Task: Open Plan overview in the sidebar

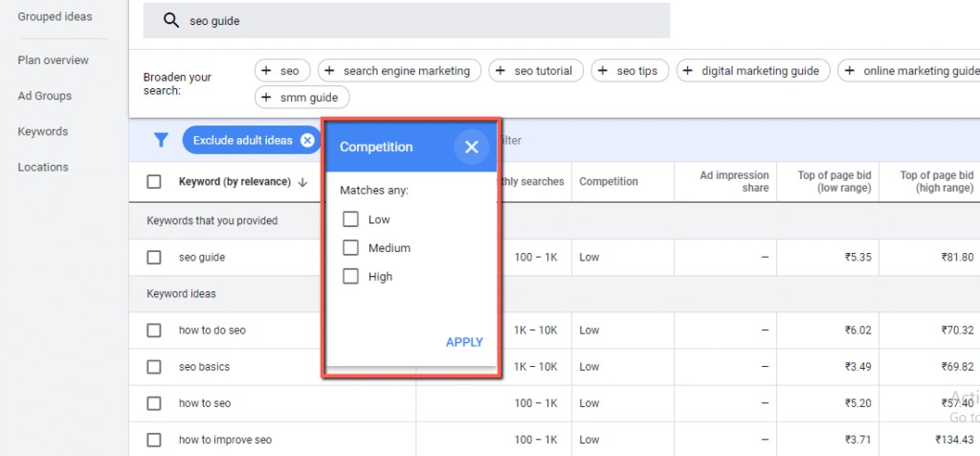Action: [x=53, y=60]
